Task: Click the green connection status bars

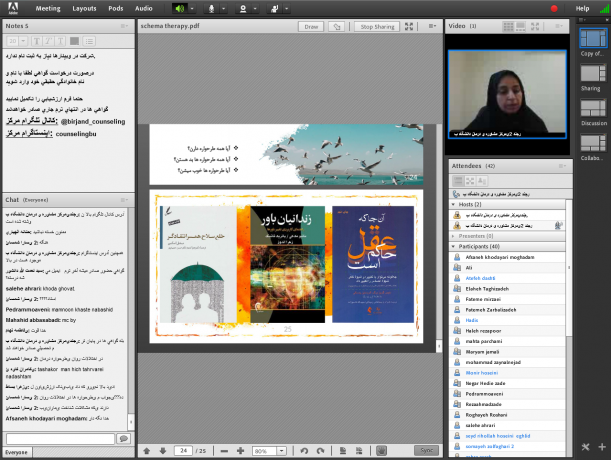Action: (x=604, y=8)
